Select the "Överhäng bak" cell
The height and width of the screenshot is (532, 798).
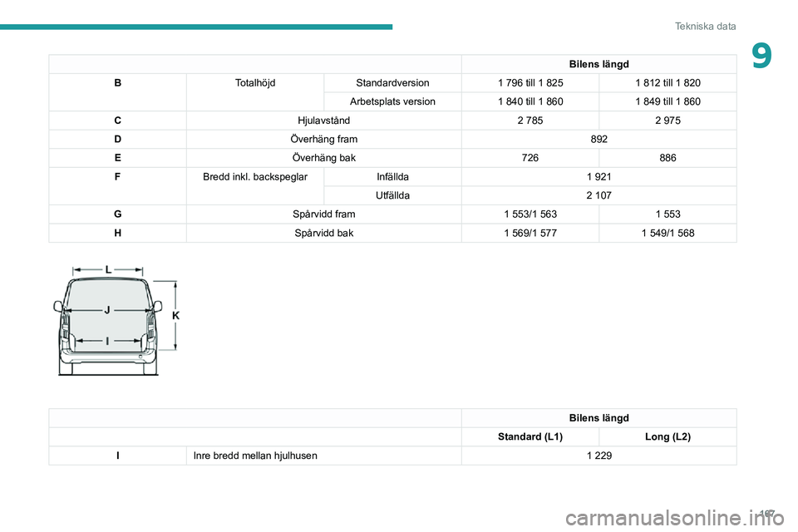(x=323, y=158)
